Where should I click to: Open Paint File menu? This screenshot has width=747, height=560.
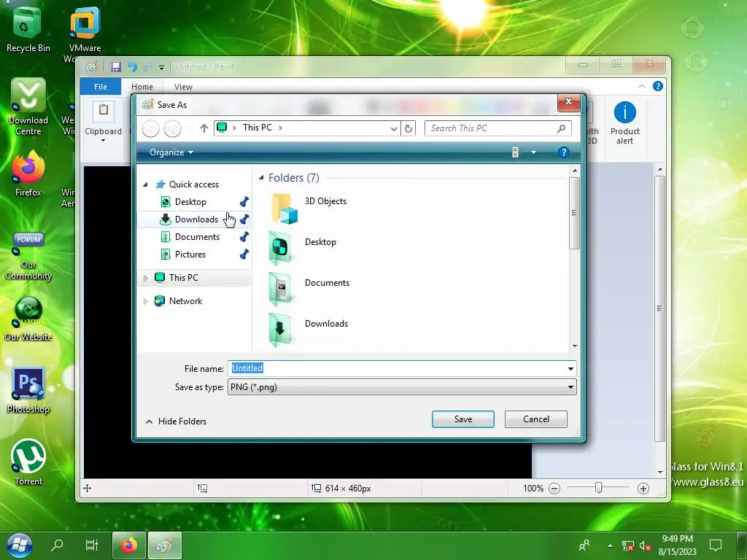pos(101,87)
